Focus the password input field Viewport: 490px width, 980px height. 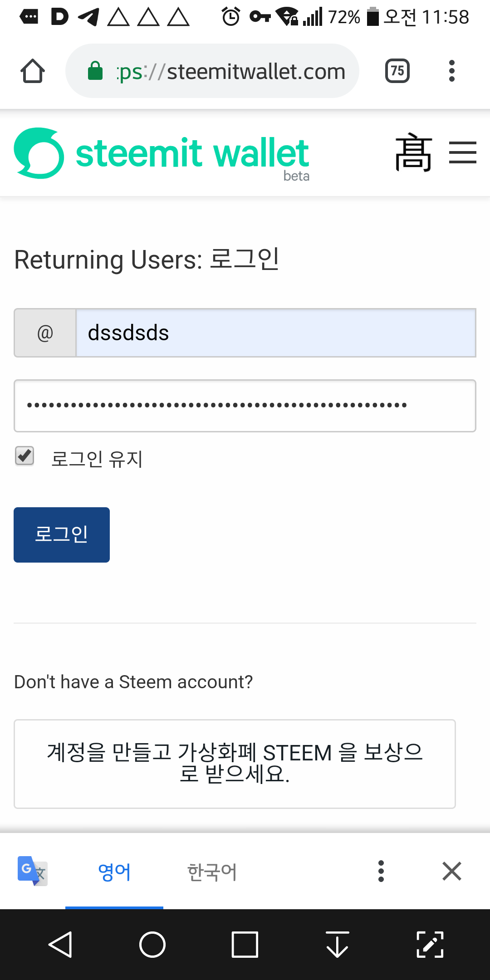click(245, 406)
